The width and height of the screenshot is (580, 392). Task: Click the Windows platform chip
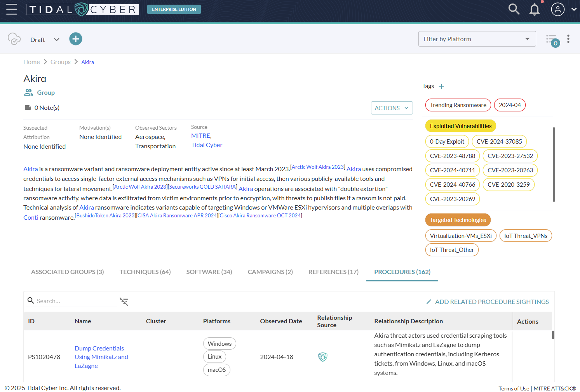pyautogui.click(x=219, y=343)
